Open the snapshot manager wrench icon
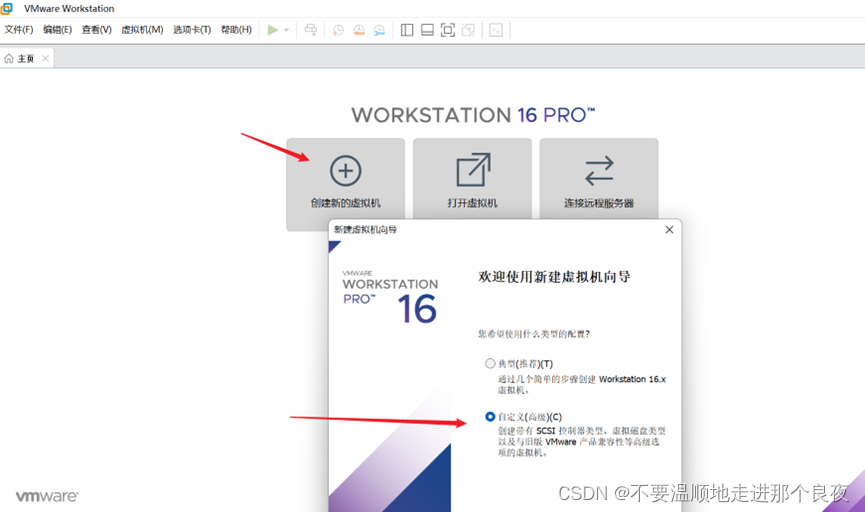The height and width of the screenshot is (512, 865). [x=380, y=30]
